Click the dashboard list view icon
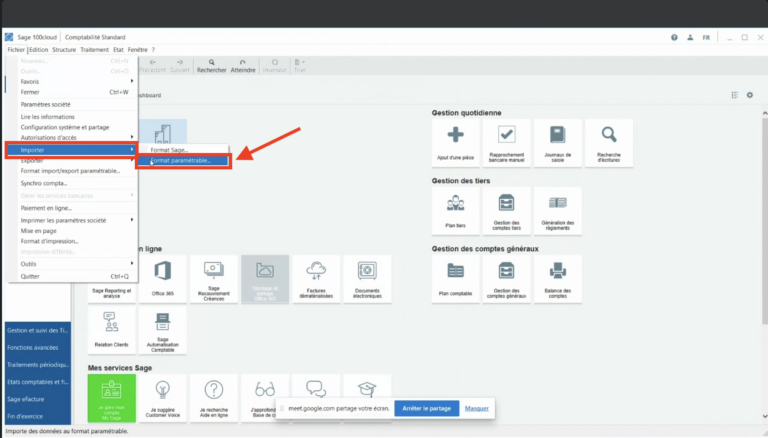The image size is (768, 438). pyautogui.click(x=735, y=95)
